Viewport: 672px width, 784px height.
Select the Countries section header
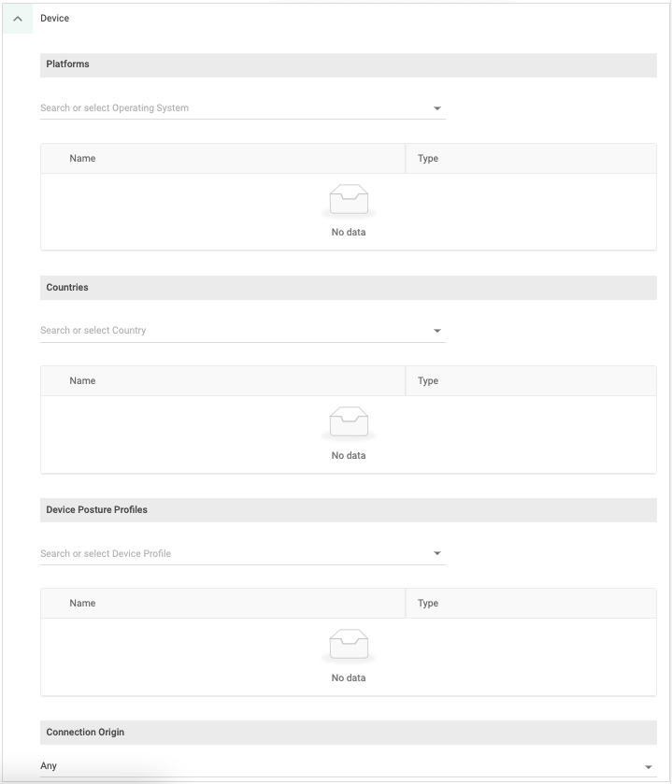pos(349,287)
